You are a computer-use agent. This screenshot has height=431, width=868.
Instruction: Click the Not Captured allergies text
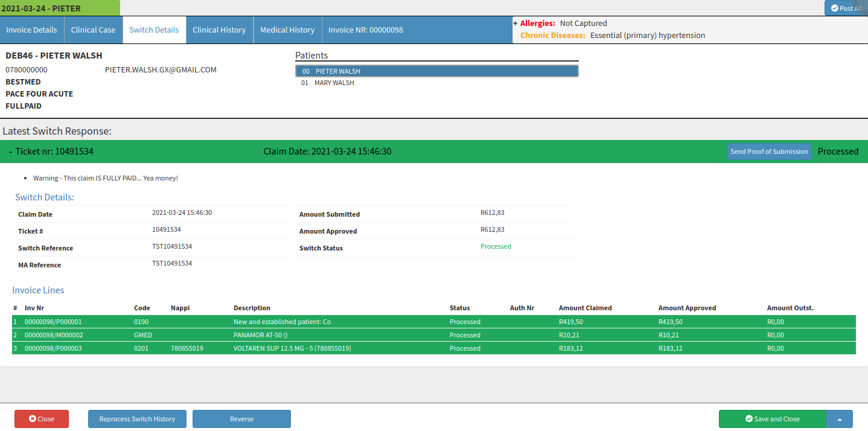pyautogui.click(x=583, y=23)
